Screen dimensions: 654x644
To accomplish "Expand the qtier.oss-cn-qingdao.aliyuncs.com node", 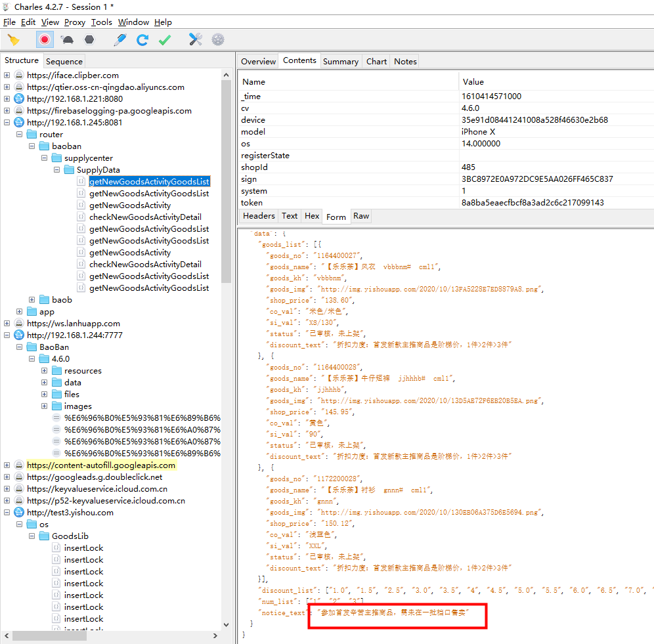I will click(7, 87).
